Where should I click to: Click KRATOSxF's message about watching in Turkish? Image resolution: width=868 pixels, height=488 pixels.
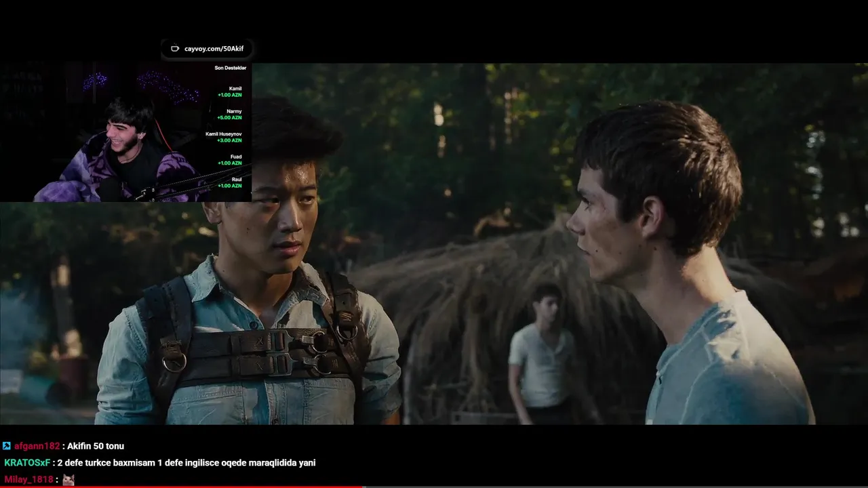coord(186,463)
